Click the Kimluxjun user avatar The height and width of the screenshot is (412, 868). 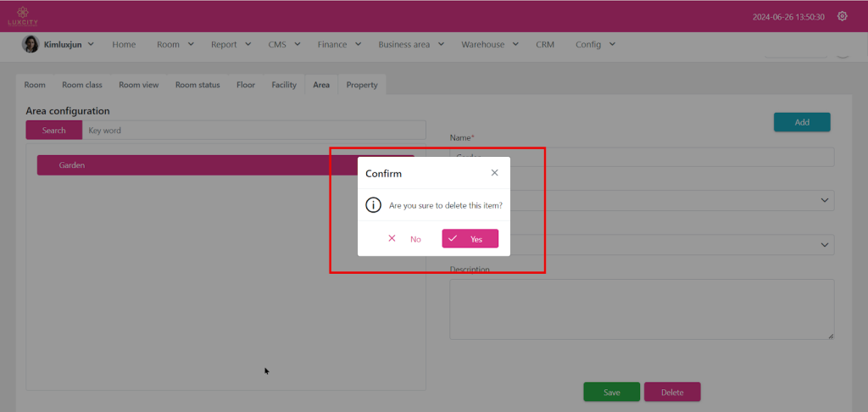pyautogui.click(x=30, y=44)
